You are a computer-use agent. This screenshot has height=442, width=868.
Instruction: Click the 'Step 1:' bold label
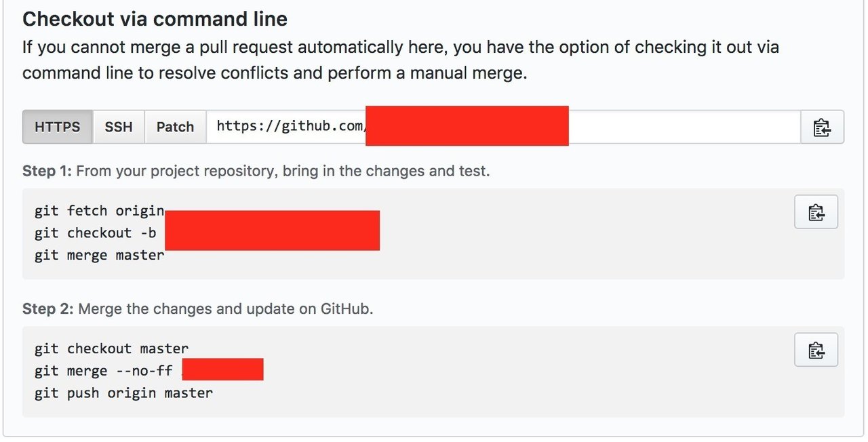tap(47, 171)
